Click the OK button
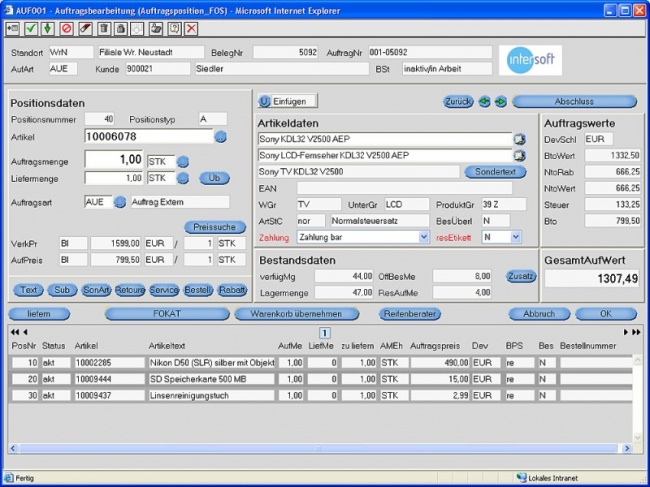Image resolution: width=650 pixels, height=487 pixels. (606, 314)
